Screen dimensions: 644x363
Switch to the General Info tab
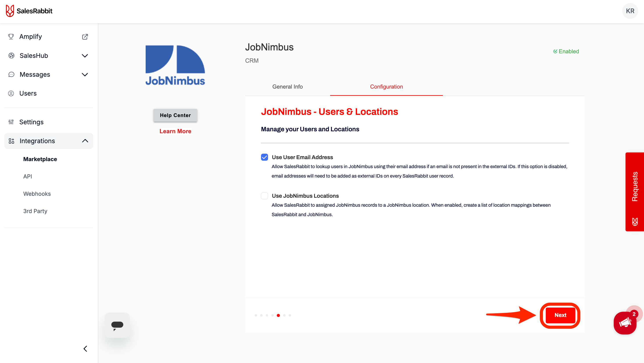tap(287, 87)
